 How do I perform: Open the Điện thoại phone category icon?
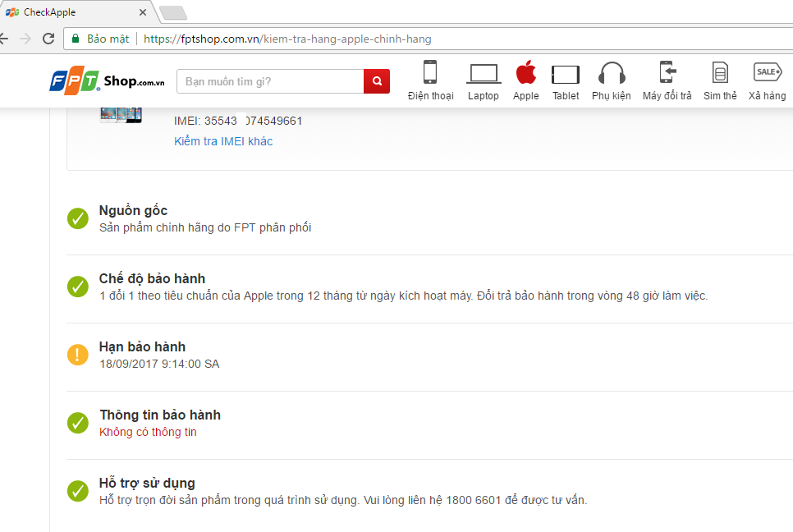(430, 71)
